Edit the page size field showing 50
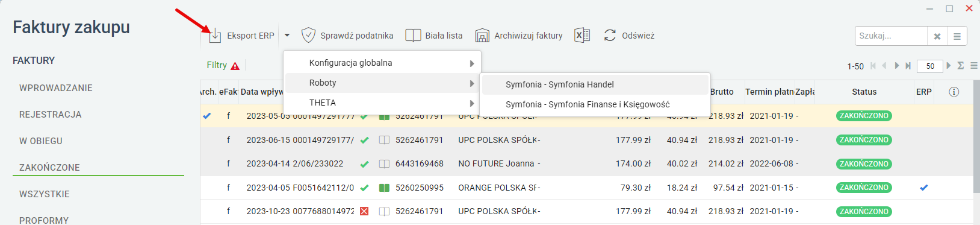This screenshot has width=980, height=225. [929, 66]
